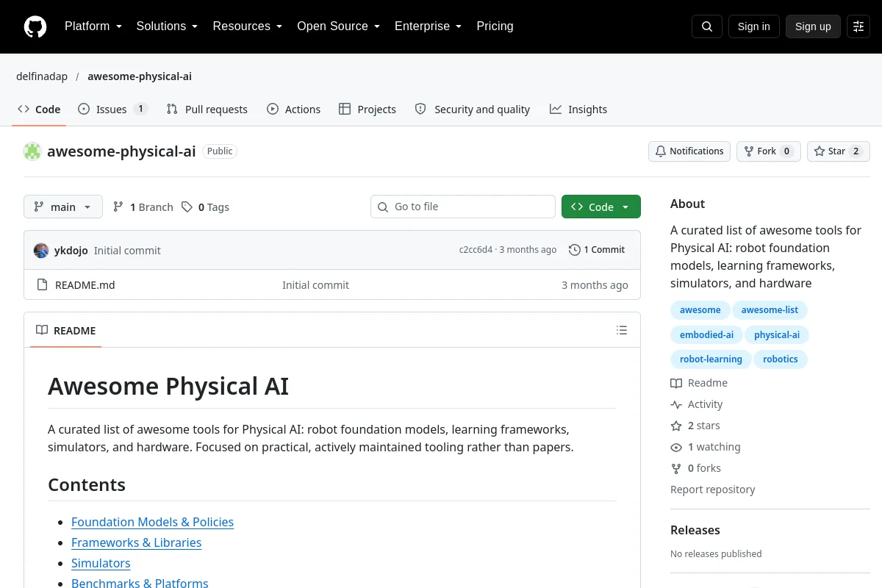This screenshot has height=588, width=882.
Task: Jump to Frameworks & Libraries section
Action: pyautogui.click(x=136, y=542)
